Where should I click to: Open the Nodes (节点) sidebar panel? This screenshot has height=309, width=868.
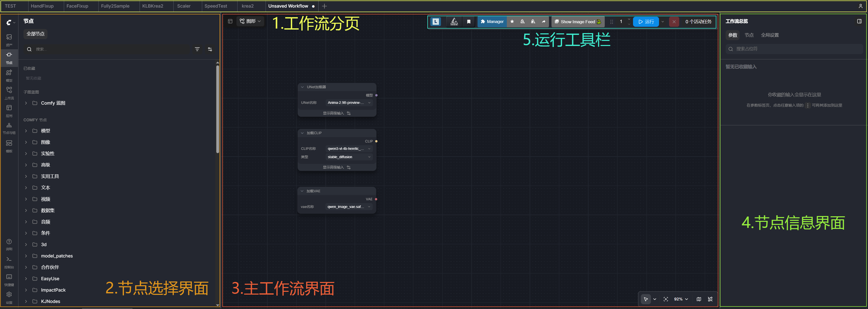[9, 58]
